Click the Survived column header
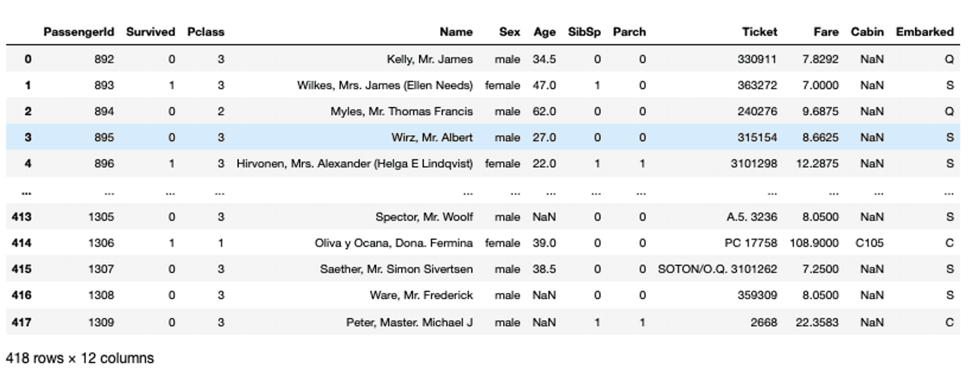 pyautogui.click(x=150, y=32)
